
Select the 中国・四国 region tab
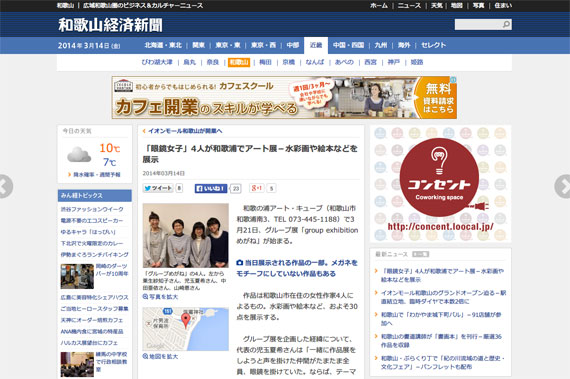click(x=349, y=45)
